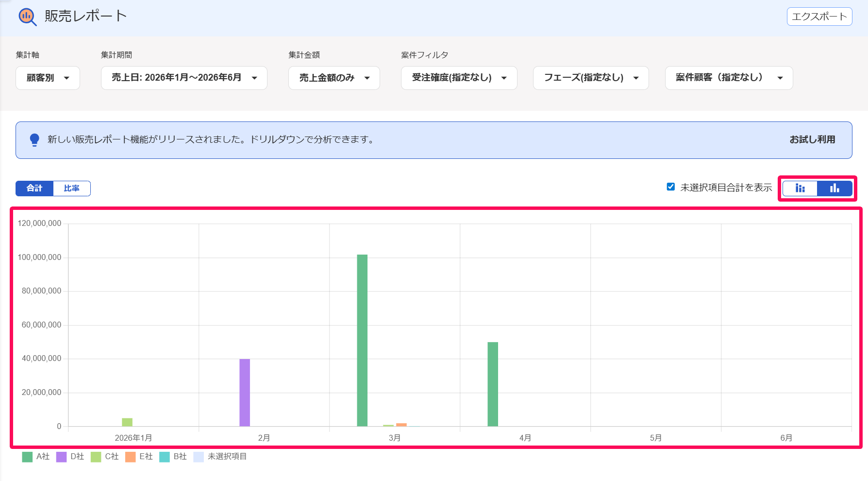Click the 集計金額 label
The image size is (868, 481).
tap(304, 55)
